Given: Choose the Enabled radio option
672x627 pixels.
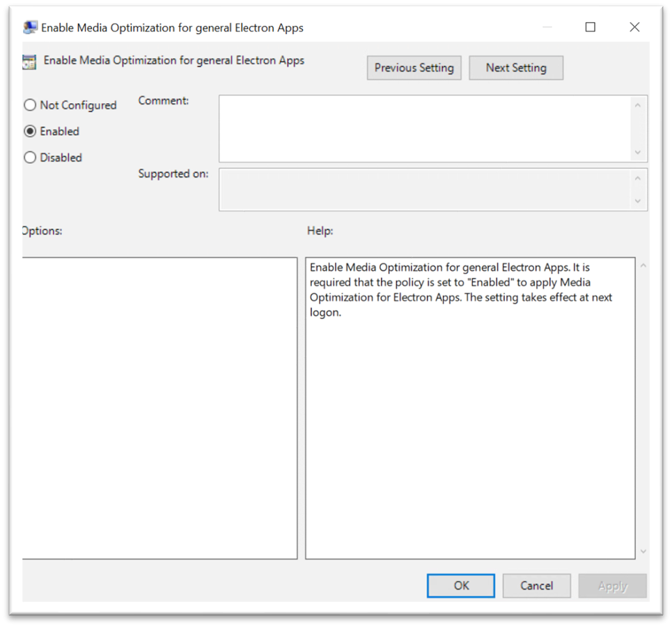Looking at the screenshot, I should point(30,132).
